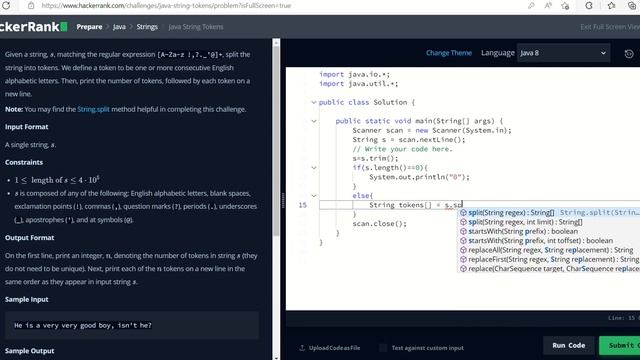Click the 'import java.util.*;' line
640x360 pixels.
point(358,84)
